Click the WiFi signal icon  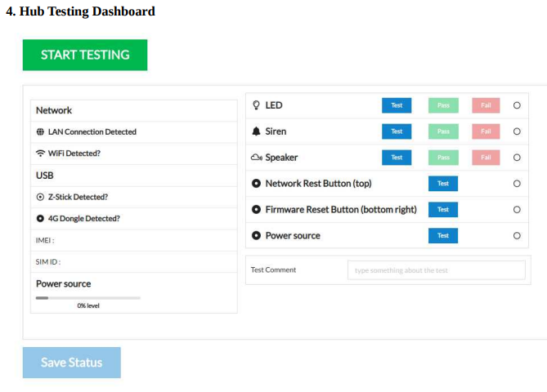coord(40,154)
